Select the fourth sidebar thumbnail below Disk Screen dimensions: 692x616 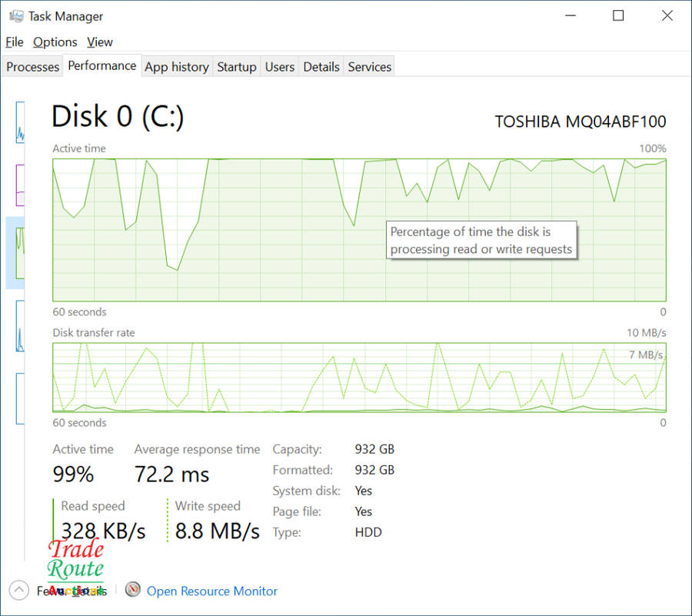point(20,326)
